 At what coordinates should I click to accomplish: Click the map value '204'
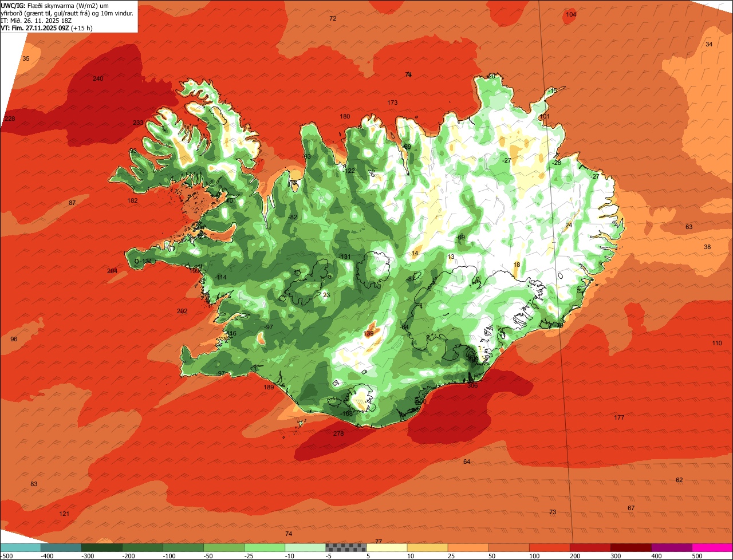(x=112, y=271)
